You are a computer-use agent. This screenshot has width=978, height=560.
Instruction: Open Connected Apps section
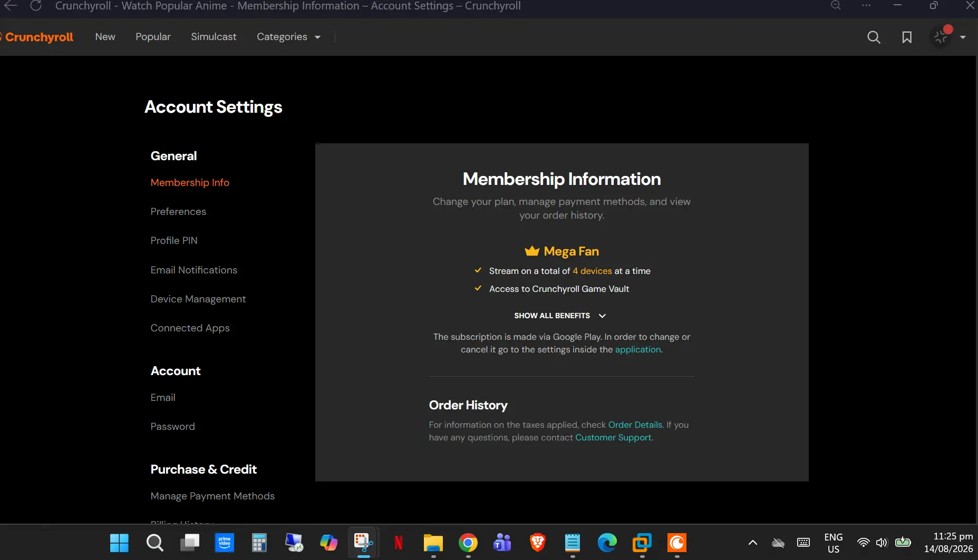pos(190,328)
